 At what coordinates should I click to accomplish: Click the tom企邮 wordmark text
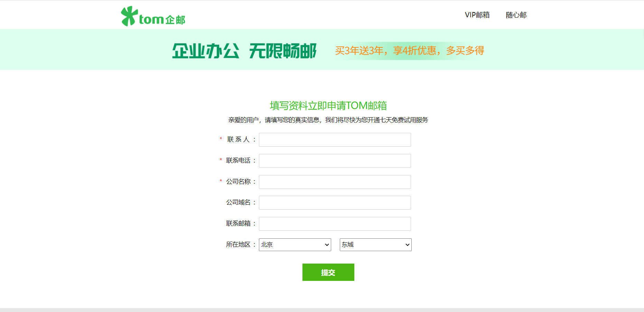162,19
